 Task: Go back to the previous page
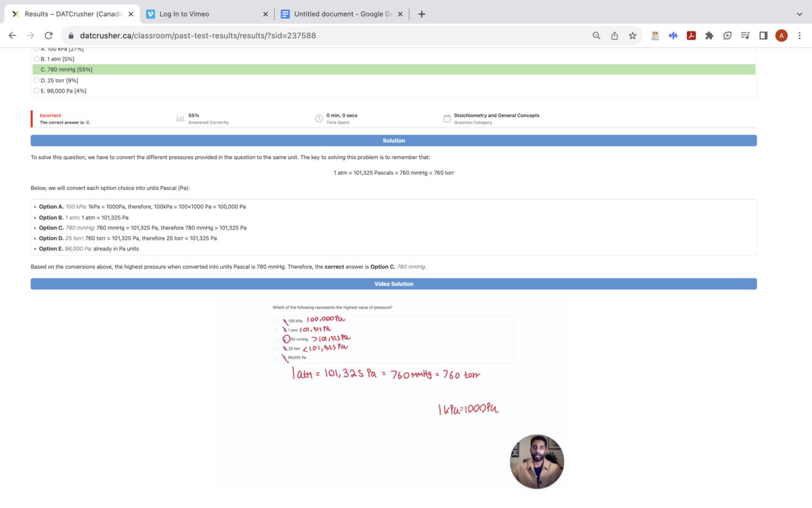[12, 35]
